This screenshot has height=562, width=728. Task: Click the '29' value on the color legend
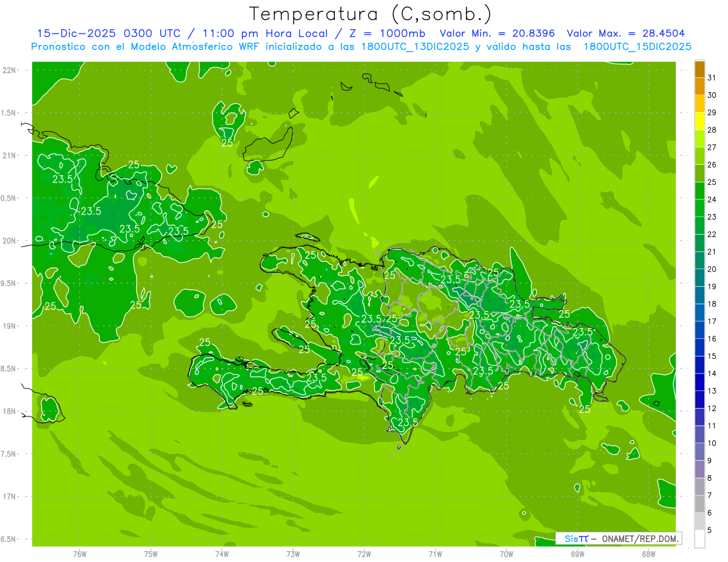(712, 112)
